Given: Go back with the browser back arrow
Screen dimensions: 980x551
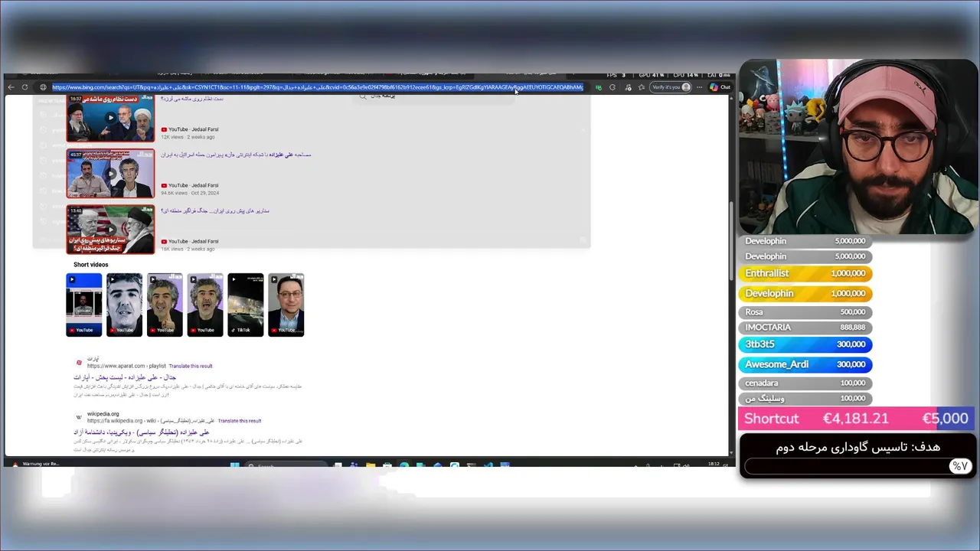Looking at the screenshot, I should pos(11,87).
